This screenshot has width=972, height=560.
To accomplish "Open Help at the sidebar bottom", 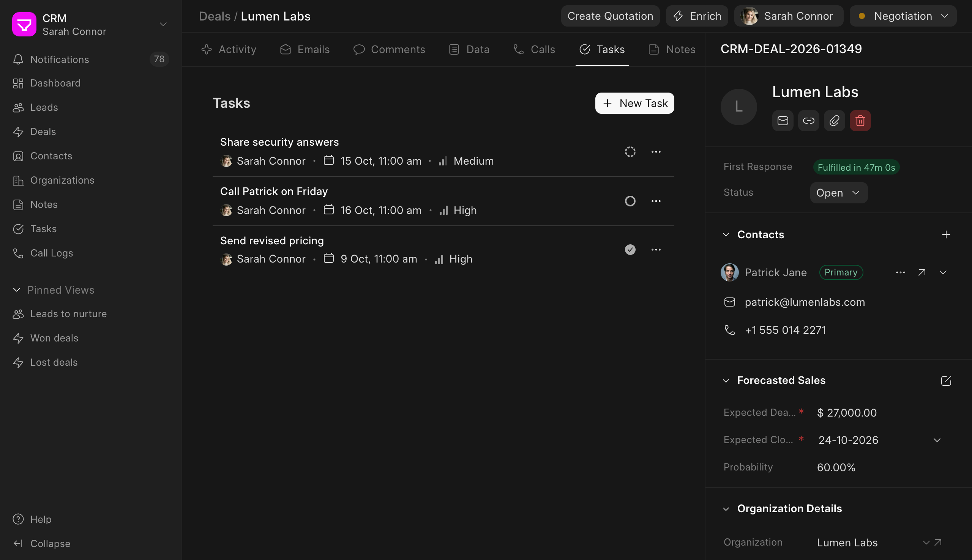I will click(91, 519).
